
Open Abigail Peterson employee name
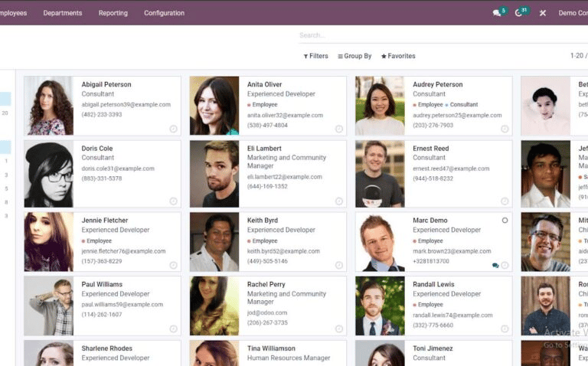pyautogui.click(x=106, y=85)
